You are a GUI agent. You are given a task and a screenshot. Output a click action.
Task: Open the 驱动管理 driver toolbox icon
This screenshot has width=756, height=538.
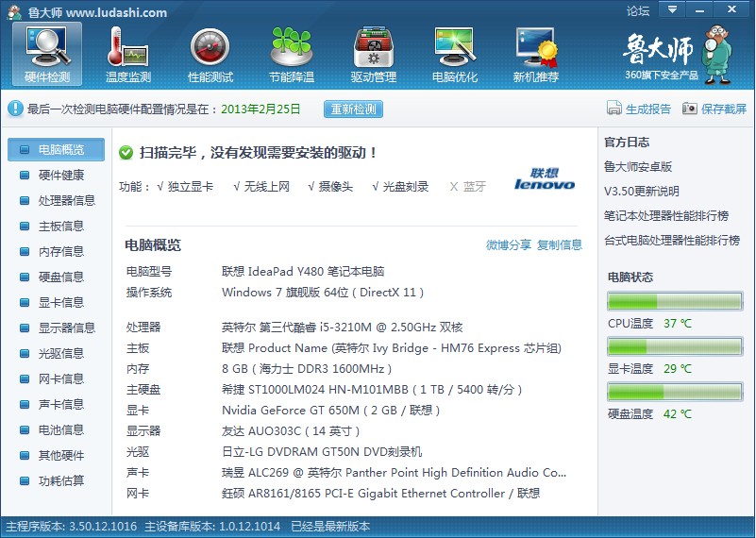pyautogui.click(x=373, y=47)
